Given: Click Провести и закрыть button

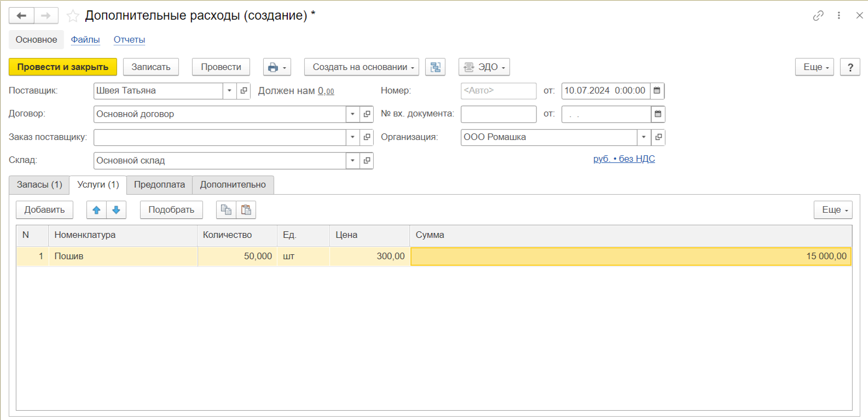Looking at the screenshot, I should tap(63, 67).
